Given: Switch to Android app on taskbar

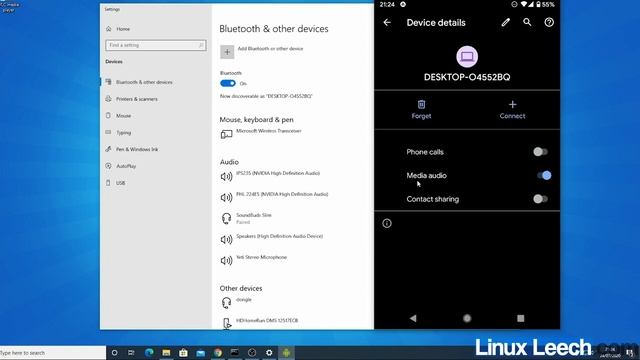Looking at the screenshot, I should coord(286,353).
